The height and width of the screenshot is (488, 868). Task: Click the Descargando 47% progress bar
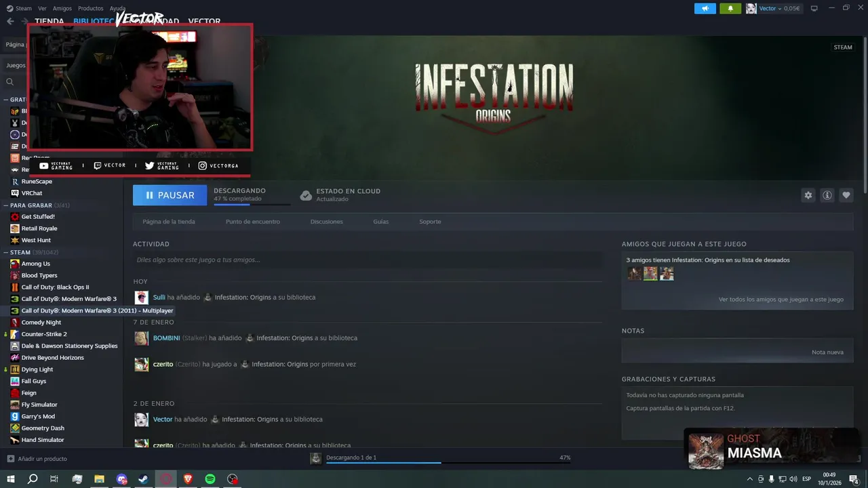pos(252,204)
